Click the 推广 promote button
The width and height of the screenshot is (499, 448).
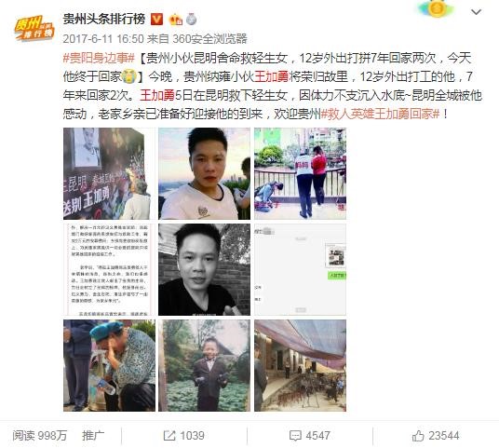(93, 436)
